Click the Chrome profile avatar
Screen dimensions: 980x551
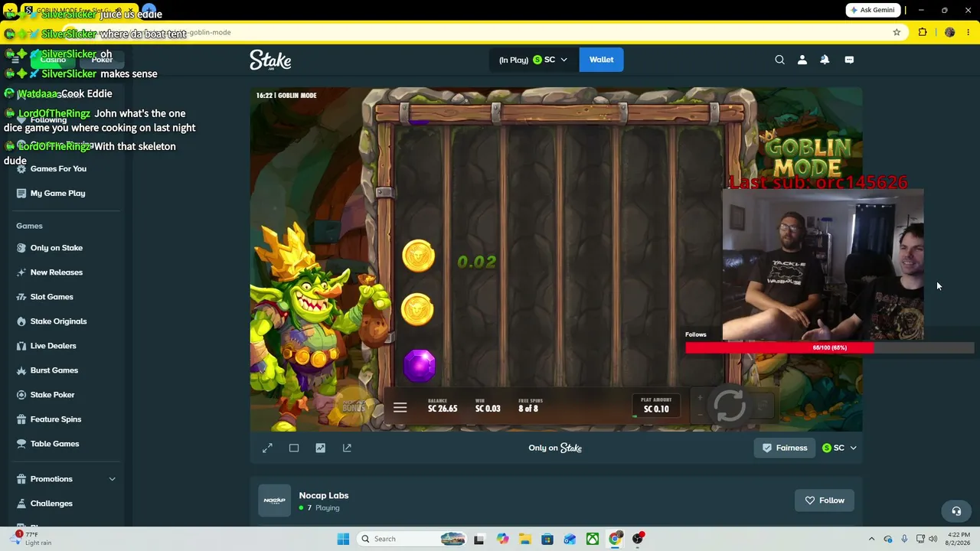click(x=949, y=32)
